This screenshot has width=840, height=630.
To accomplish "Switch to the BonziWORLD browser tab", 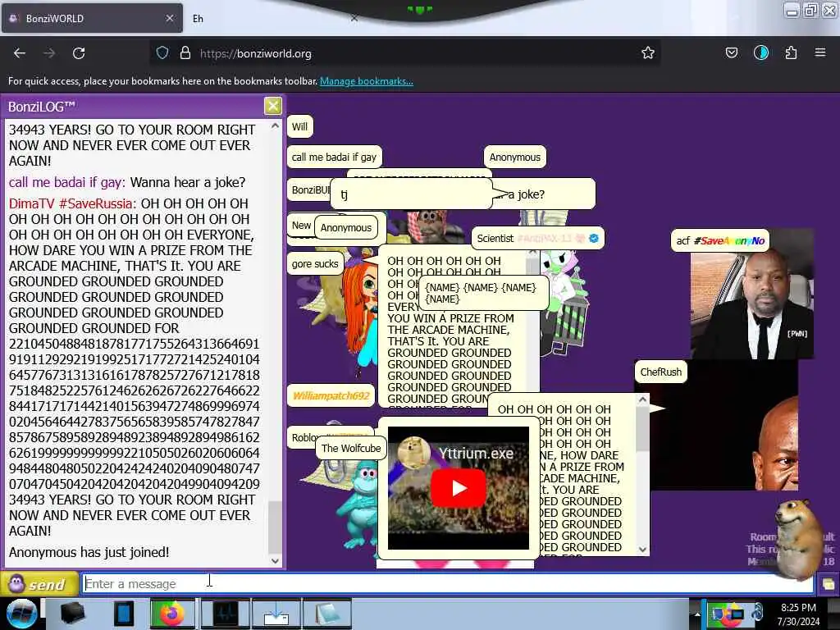I will [92, 18].
